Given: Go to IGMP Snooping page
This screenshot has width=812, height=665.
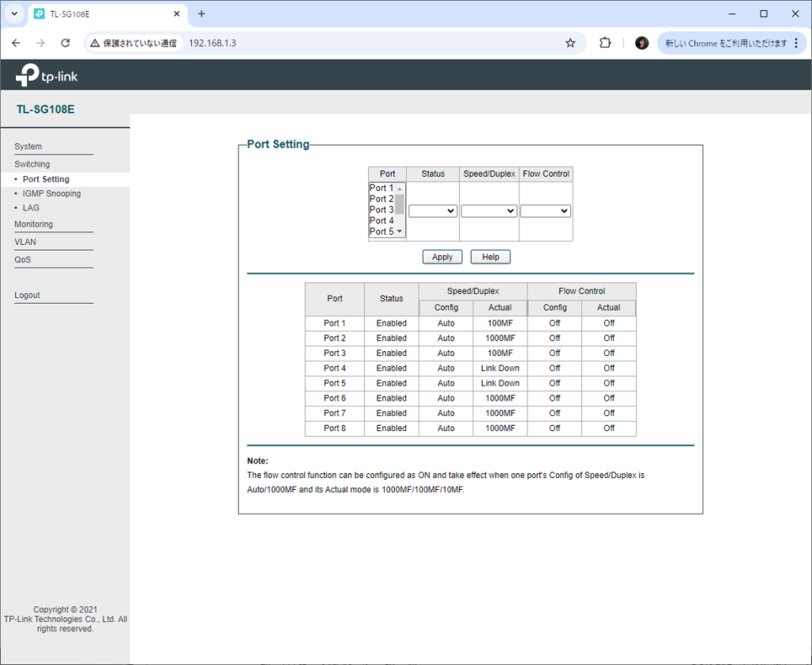Looking at the screenshot, I should point(52,193).
